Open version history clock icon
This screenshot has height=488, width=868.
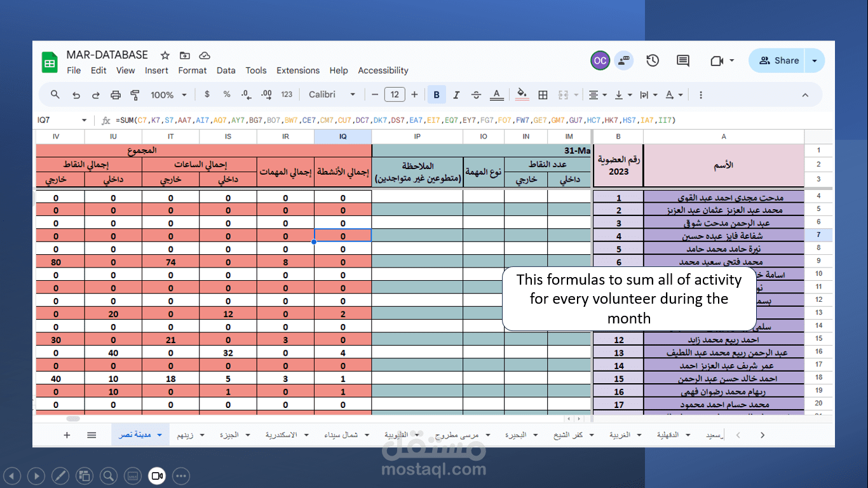(x=653, y=60)
